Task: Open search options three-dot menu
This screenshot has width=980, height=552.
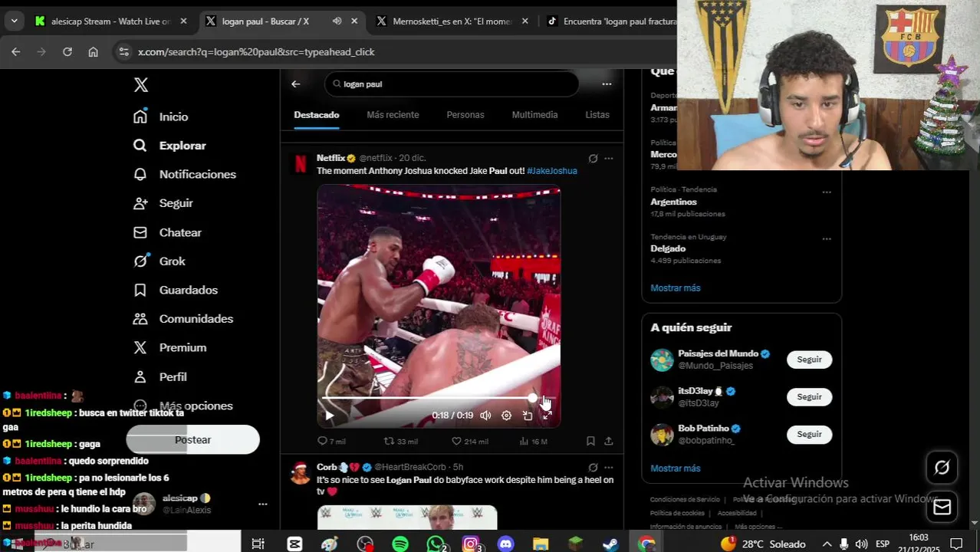Action: click(x=607, y=84)
